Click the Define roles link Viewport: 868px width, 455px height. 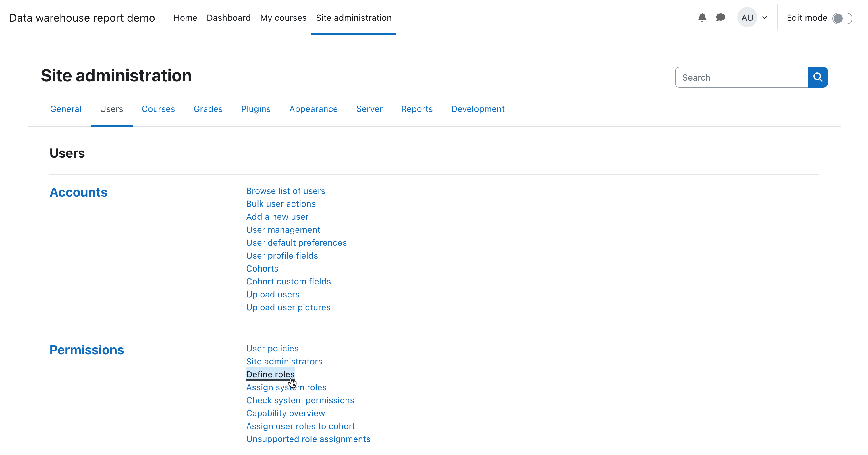tap(270, 374)
